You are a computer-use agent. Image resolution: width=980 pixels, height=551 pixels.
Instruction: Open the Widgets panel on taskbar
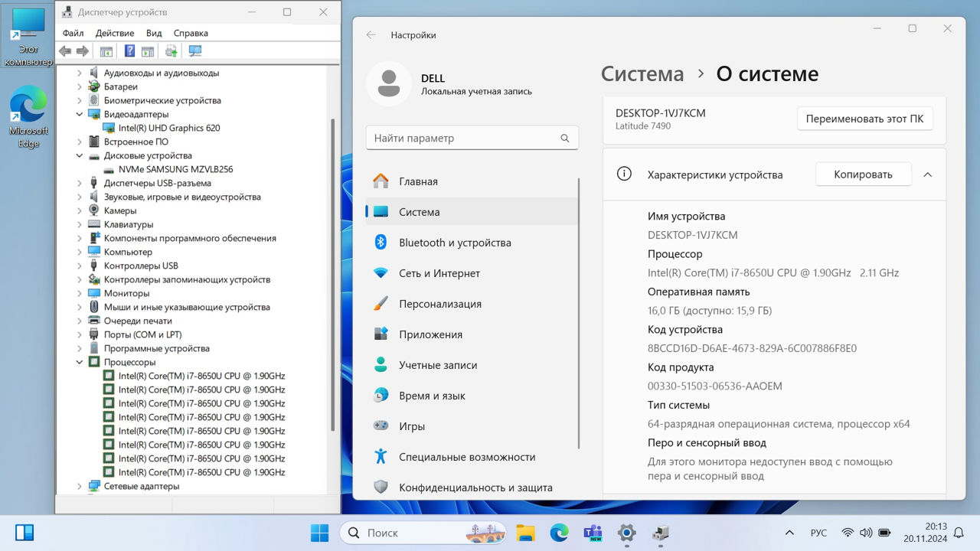(x=24, y=533)
